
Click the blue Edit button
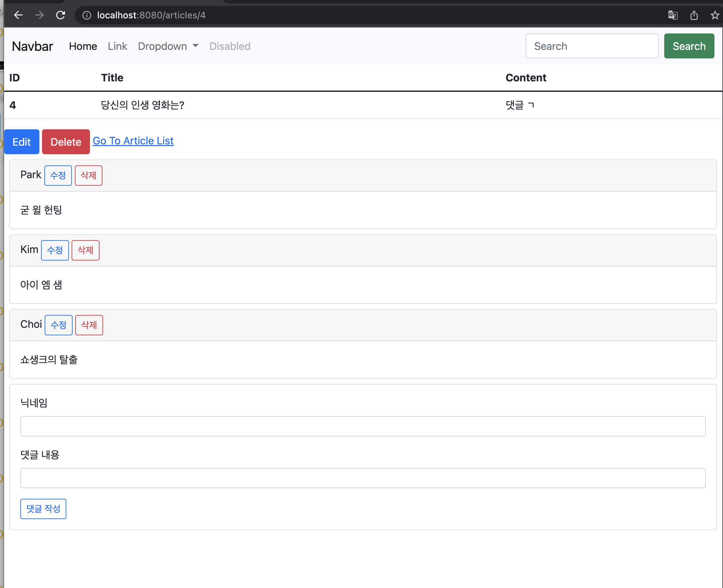point(22,141)
